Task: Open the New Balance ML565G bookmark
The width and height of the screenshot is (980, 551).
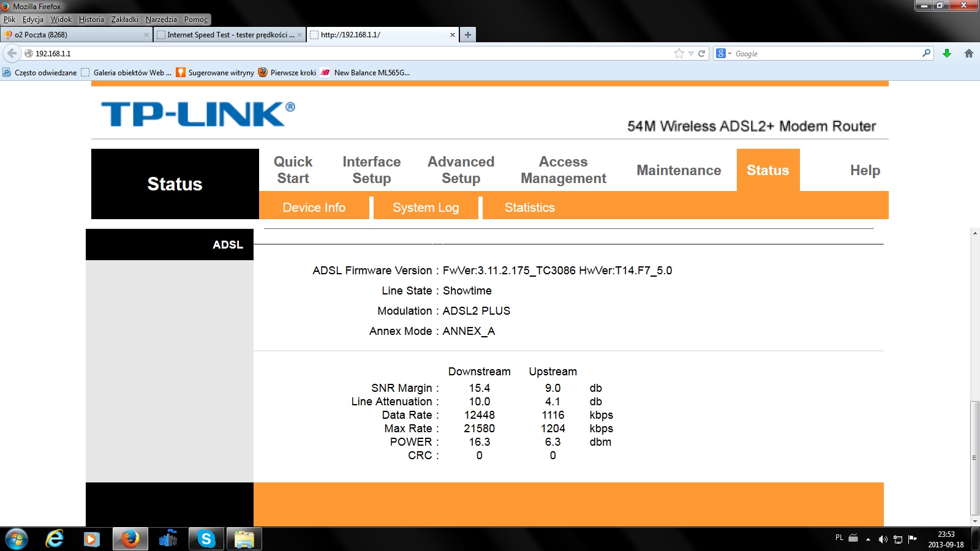Action: pyautogui.click(x=365, y=72)
